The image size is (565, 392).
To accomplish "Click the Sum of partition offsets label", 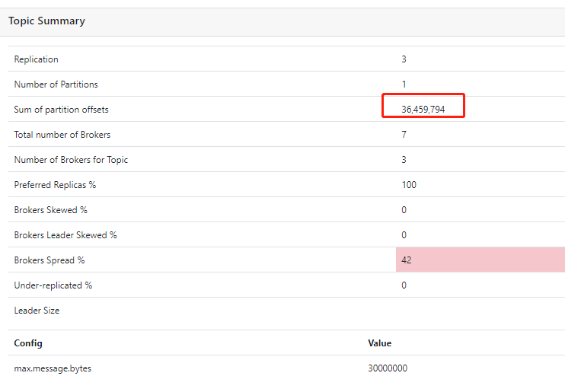I will 60,110.
